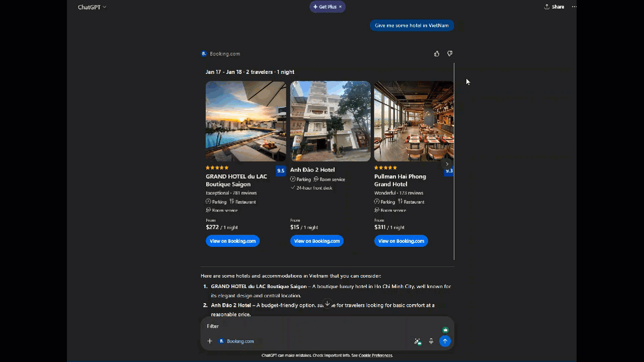The image size is (644, 362).
Task: Open the ChatGPT model selector dropdown
Action: pyautogui.click(x=92, y=7)
